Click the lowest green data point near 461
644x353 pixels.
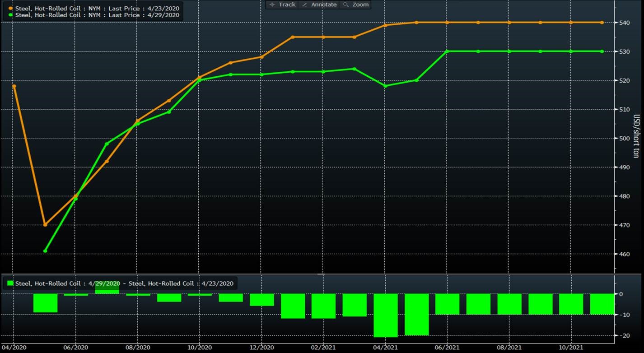click(45, 251)
